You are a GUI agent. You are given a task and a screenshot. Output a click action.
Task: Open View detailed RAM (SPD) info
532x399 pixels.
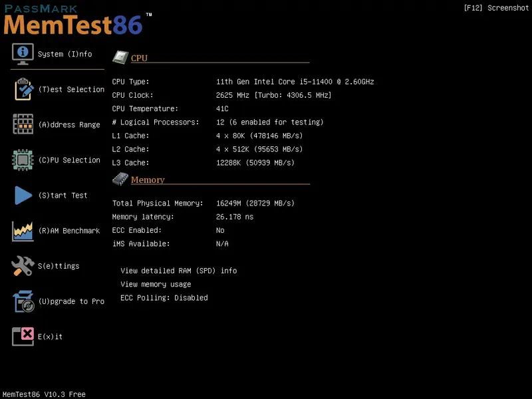coord(179,271)
